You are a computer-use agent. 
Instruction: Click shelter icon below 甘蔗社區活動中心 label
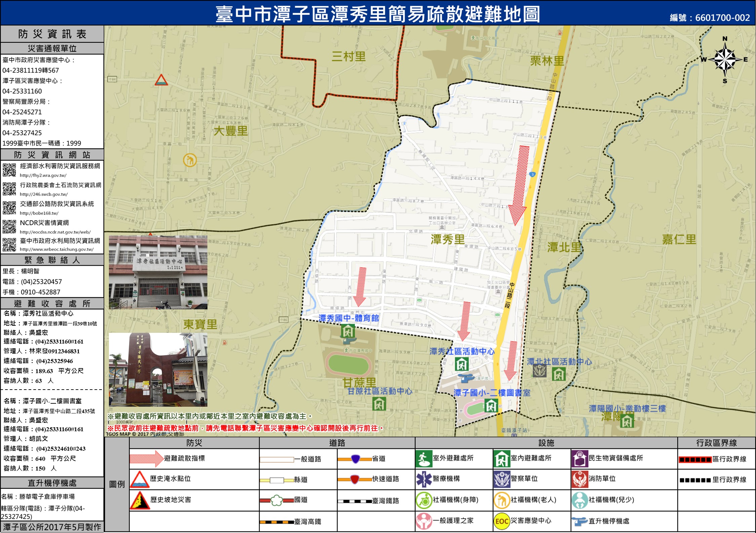tap(379, 404)
